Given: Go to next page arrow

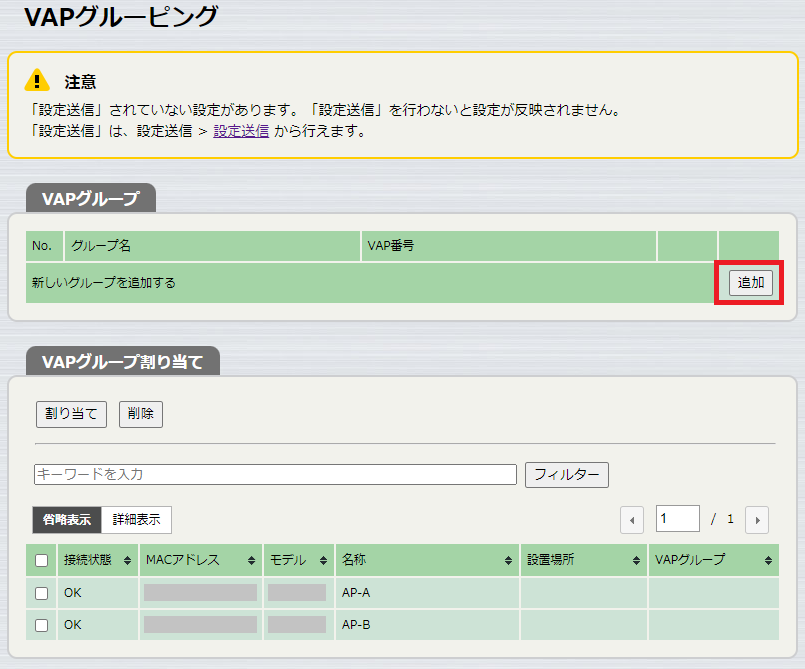Looking at the screenshot, I should coord(757,520).
